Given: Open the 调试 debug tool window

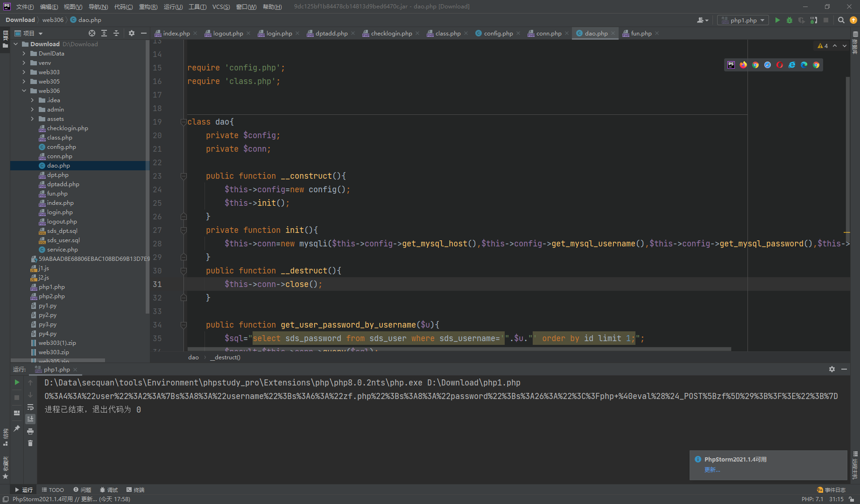Looking at the screenshot, I should pyautogui.click(x=109, y=490).
